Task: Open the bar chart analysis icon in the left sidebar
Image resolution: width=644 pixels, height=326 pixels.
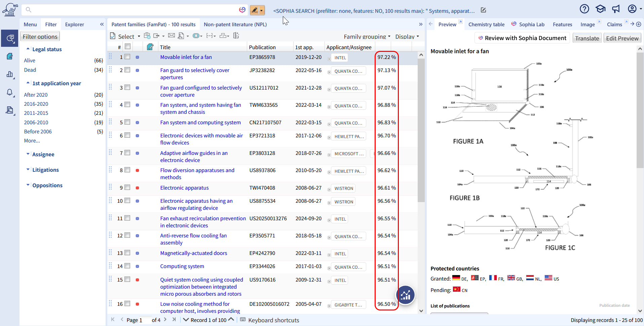Action: coord(10,74)
